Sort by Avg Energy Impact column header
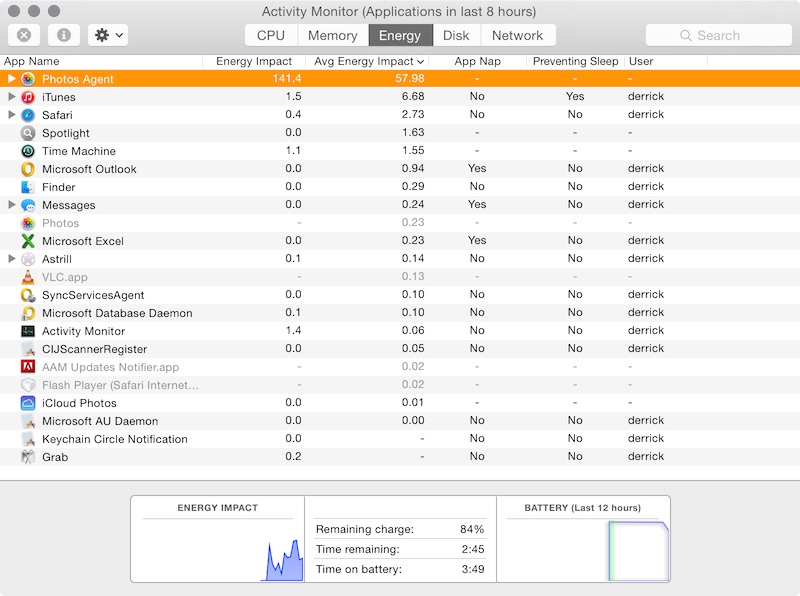The height and width of the screenshot is (596, 800). 367,61
